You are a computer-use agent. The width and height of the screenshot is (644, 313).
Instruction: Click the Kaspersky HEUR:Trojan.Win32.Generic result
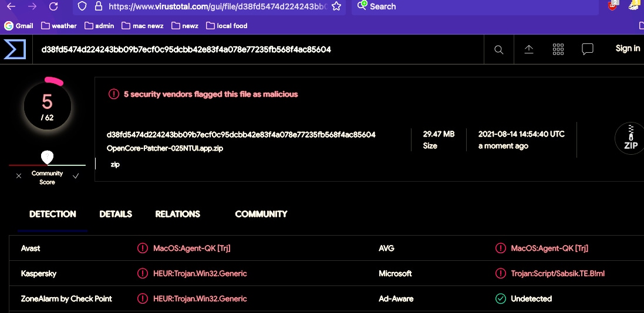click(200, 274)
